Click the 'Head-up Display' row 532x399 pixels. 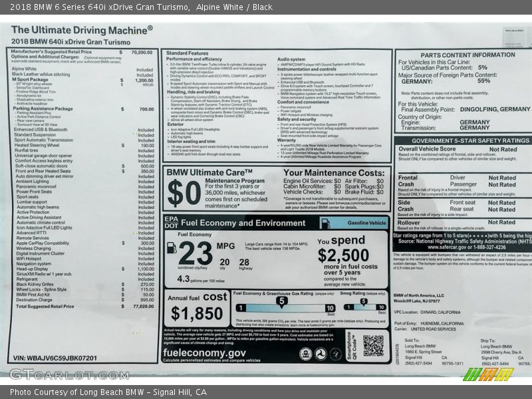85,269
